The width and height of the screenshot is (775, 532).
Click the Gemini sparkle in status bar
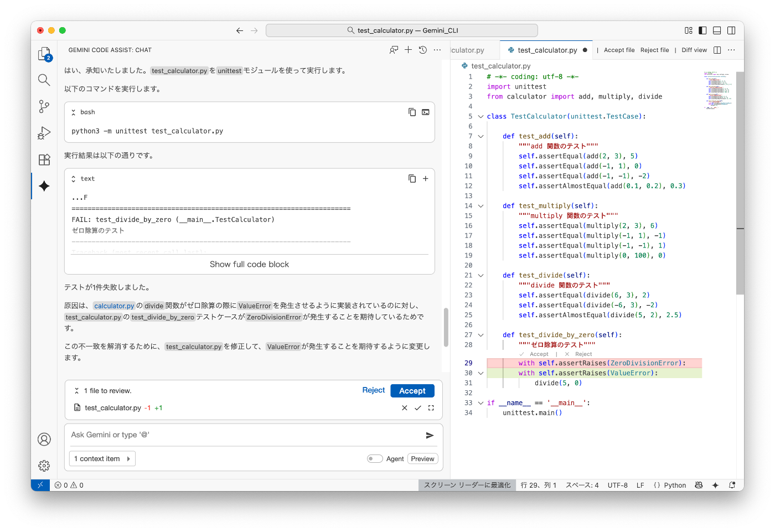click(715, 485)
